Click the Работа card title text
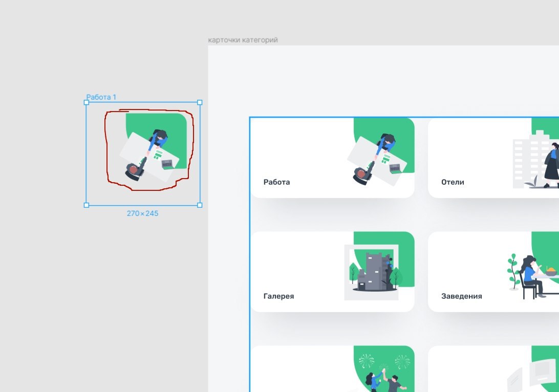Image resolution: width=559 pixels, height=392 pixels. 276,182
